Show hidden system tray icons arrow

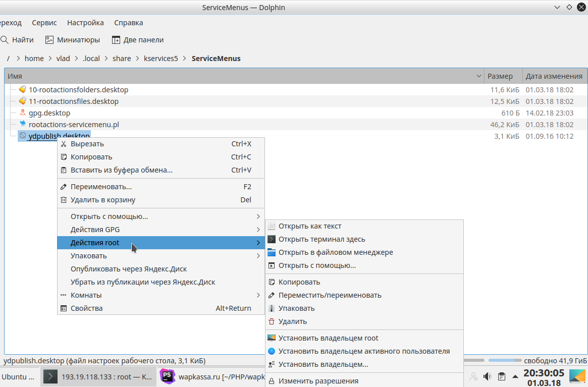point(515,376)
